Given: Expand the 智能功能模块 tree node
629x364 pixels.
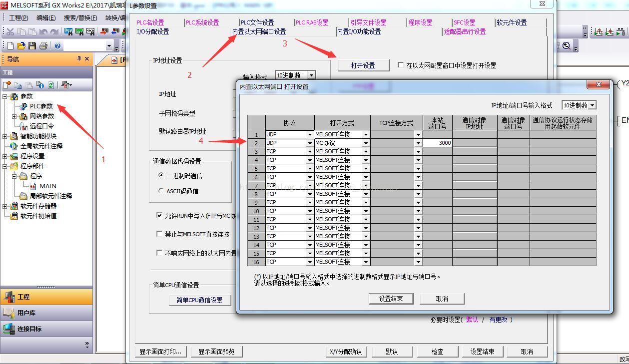Looking at the screenshot, I should coord(5,136).
